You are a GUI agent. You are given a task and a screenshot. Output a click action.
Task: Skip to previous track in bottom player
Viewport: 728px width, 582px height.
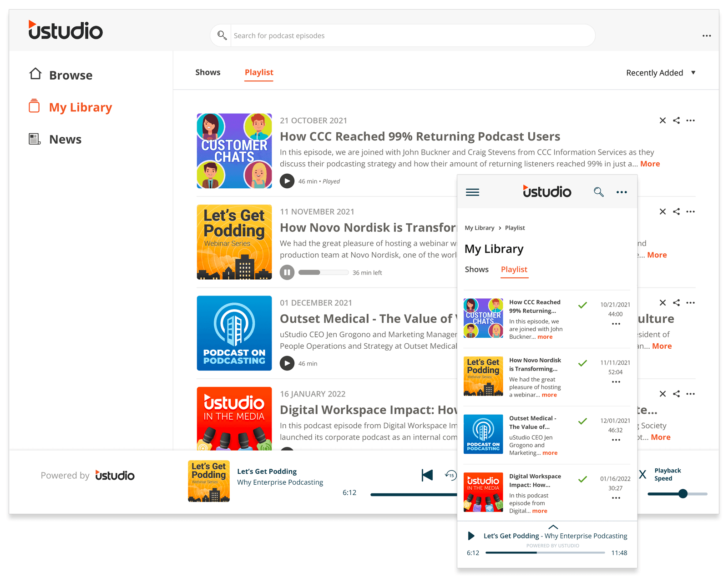[x=427, y=475]
